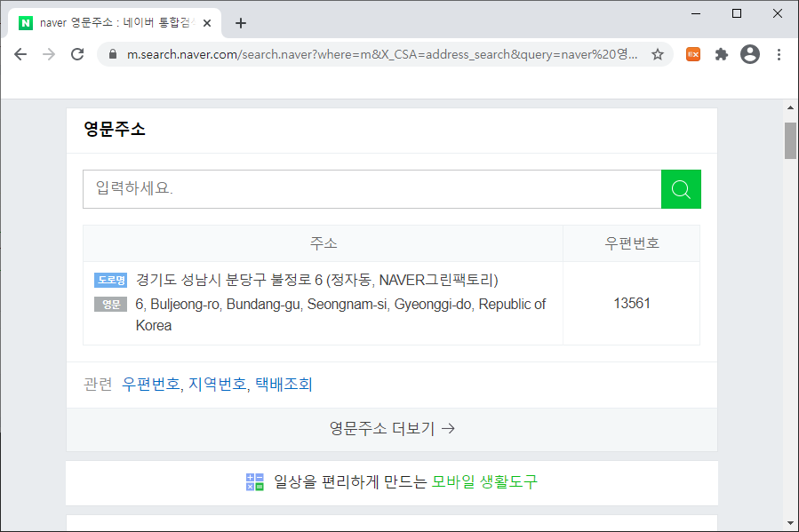Select the Korean road address 경기도 성남시
The height and width of the screenshot is (532, 799).
pyautogui.click(x=317, y=280)
